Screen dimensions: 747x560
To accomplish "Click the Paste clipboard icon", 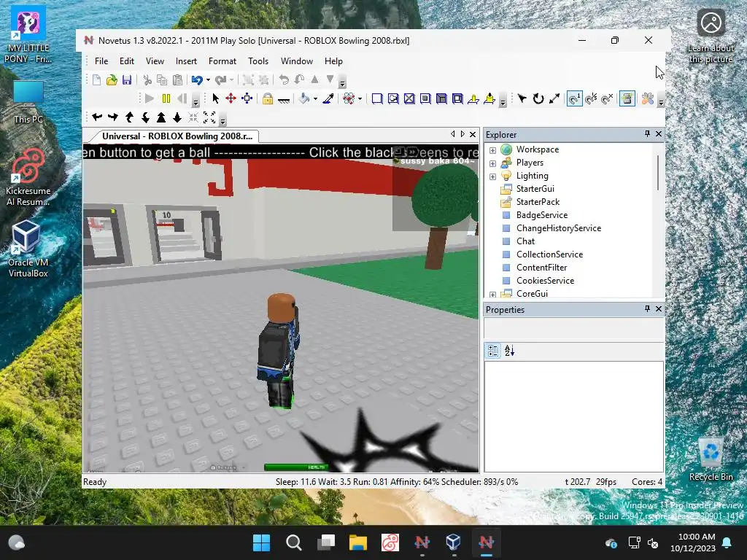I will pos(177,80).
